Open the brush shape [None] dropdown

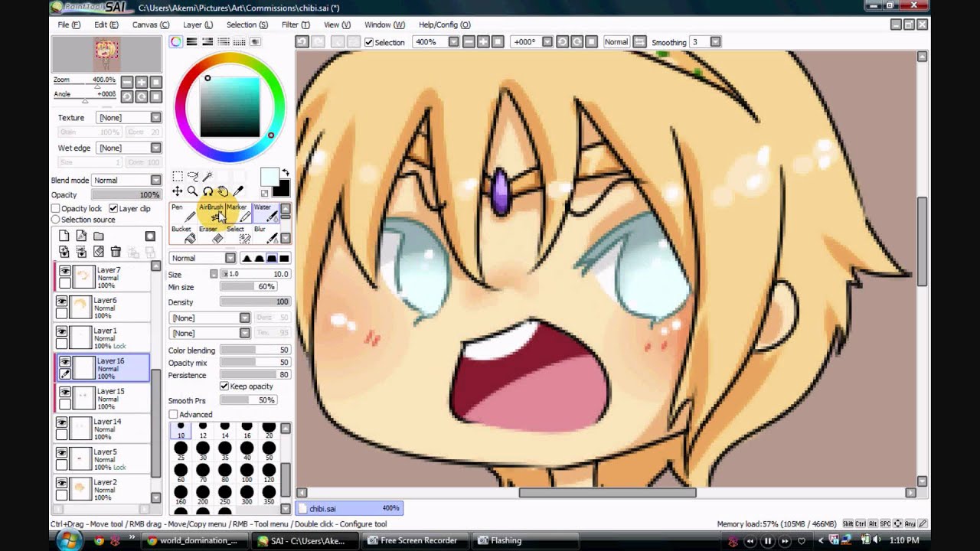[x=210, y=318]
